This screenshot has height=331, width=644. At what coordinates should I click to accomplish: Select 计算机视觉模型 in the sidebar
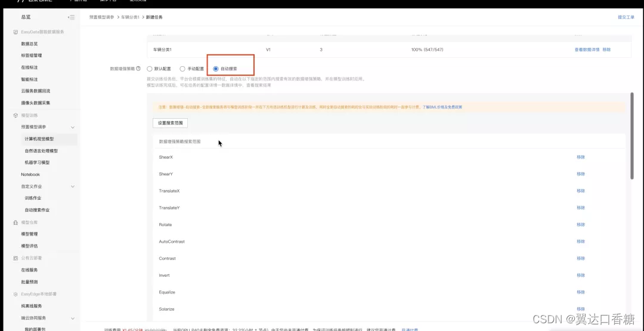(x=39, y=139)
